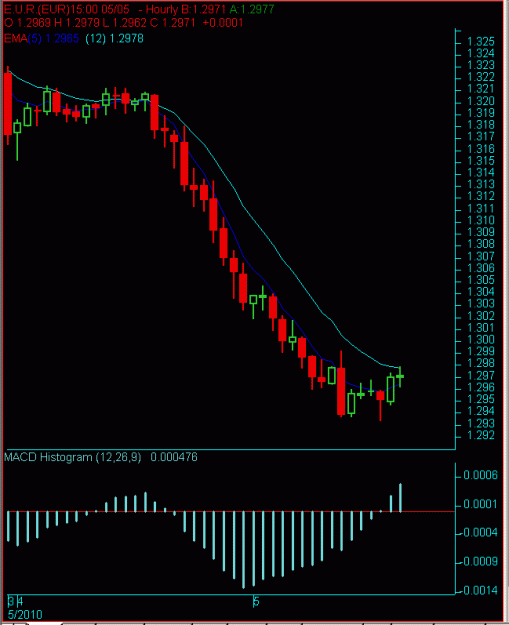Click the 1.306 price axis label
The height and width of the screenshot is (625, 509).
coord(480,268)
